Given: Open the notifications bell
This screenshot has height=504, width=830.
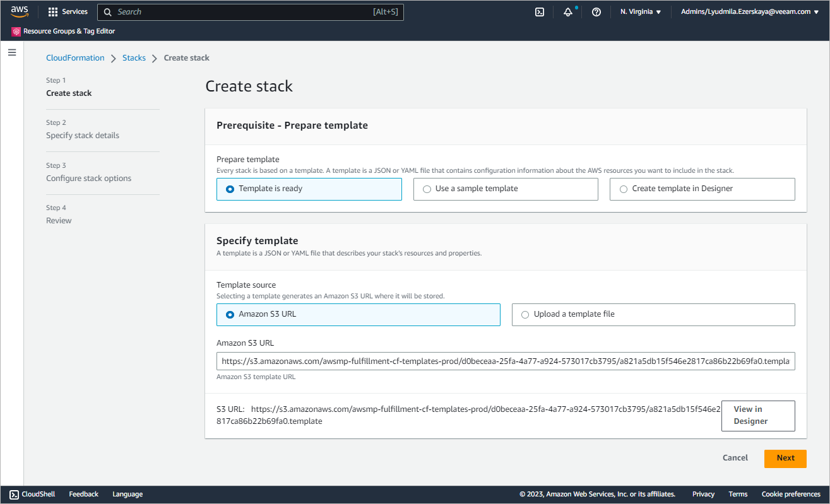Looking at the screenshot, I should (568, 12).
